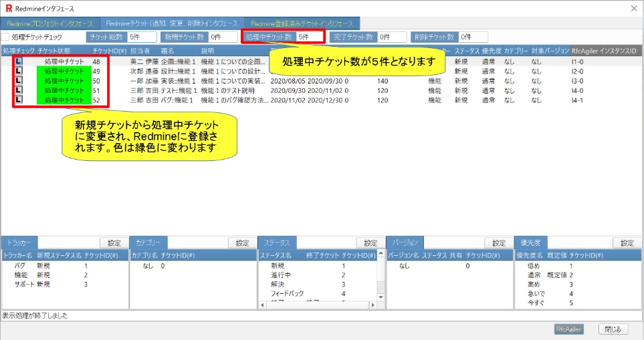Click the 完了チケット数 value field
Image resolution: width=644 pixels, height=340 pixels.
coord(393,37)
